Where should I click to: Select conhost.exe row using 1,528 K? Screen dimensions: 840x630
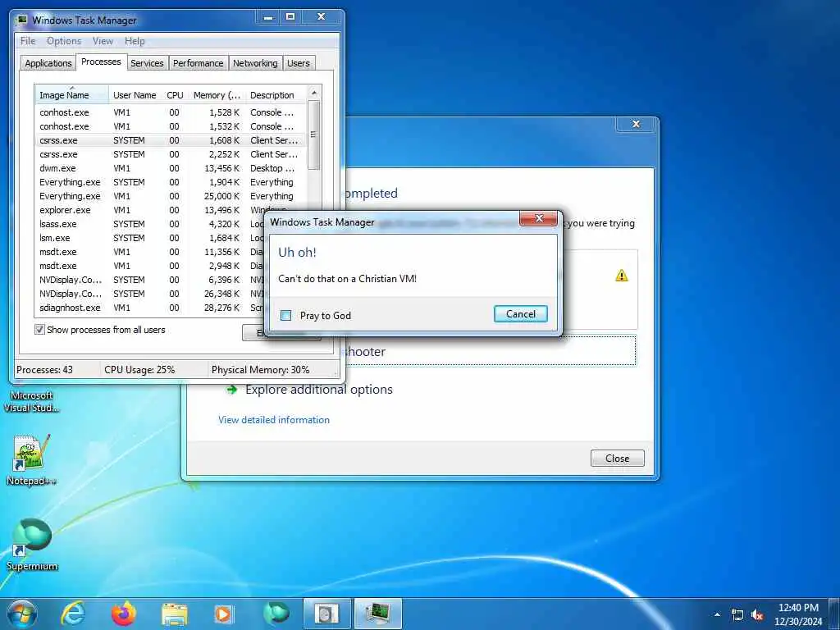171,112
